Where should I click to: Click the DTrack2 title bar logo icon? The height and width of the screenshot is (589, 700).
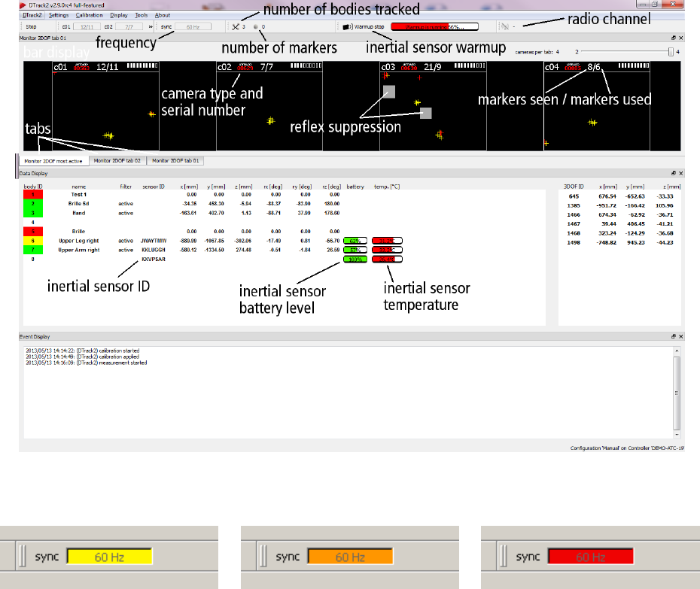click(x=23, y=5)
